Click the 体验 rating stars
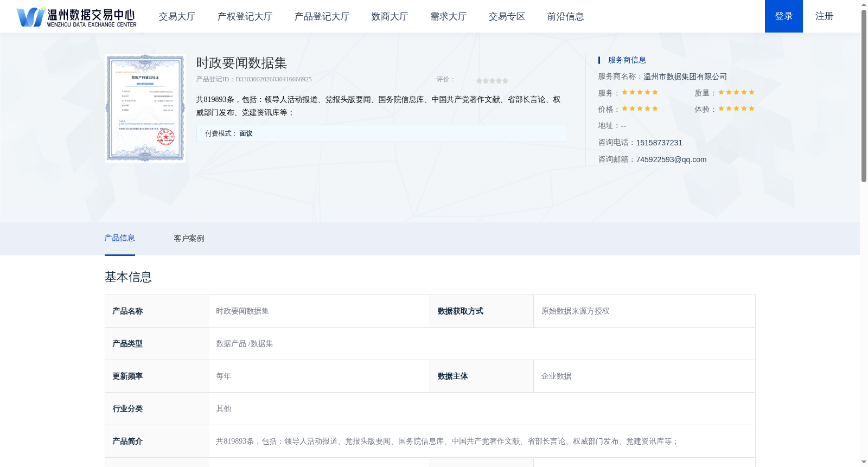 tap(736, 108)
